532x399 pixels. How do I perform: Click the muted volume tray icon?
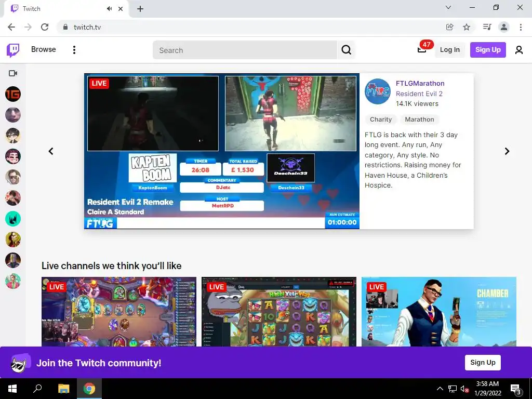click(464, 389)
